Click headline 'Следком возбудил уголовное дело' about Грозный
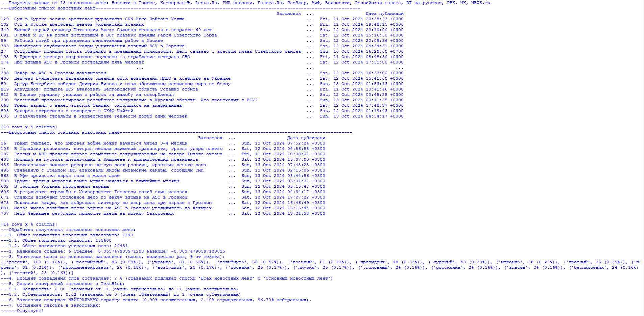Screen dimensions: 644x316 coord(100,197)
